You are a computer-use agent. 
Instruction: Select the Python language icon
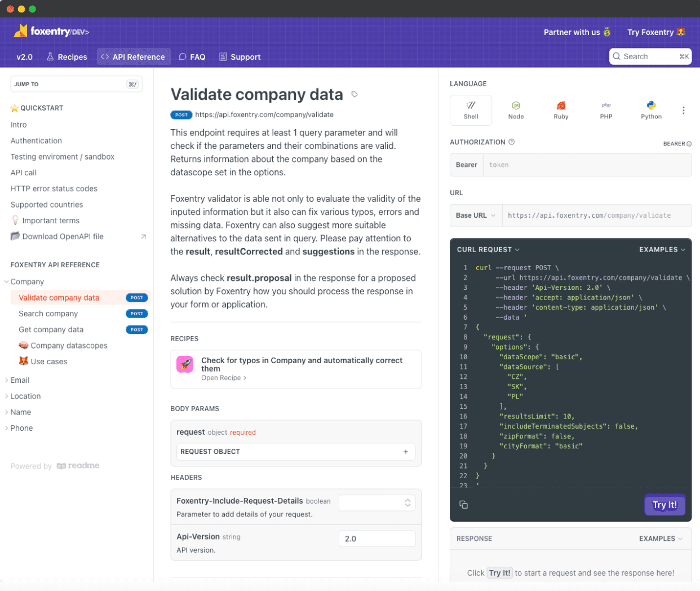[x=651, y=110]
